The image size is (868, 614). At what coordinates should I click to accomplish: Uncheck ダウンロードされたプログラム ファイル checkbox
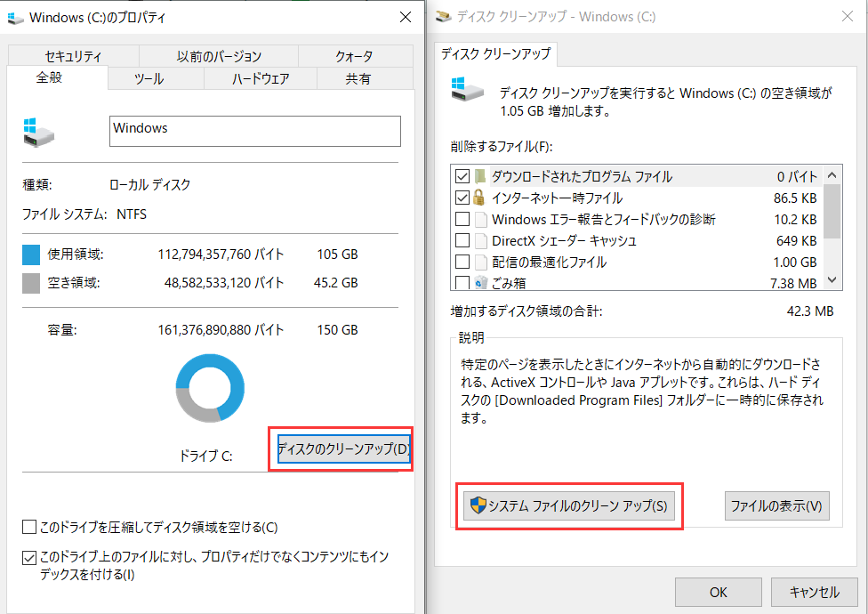462,176
